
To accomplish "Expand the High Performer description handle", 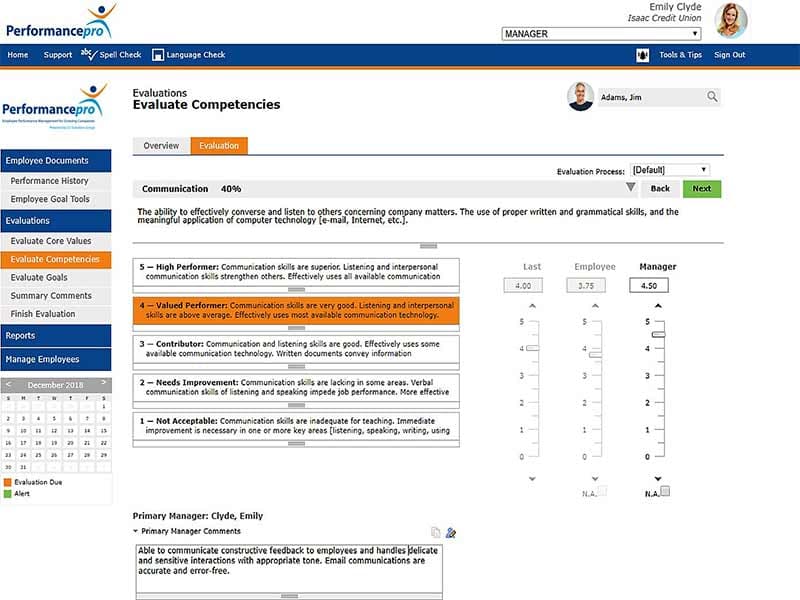I will coord(296,290).
